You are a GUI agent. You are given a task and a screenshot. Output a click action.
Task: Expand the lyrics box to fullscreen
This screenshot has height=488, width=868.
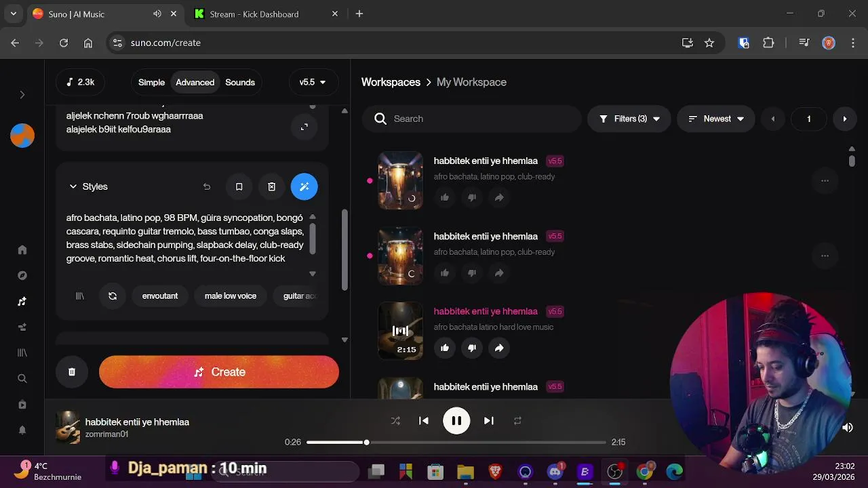click(304, 127)
